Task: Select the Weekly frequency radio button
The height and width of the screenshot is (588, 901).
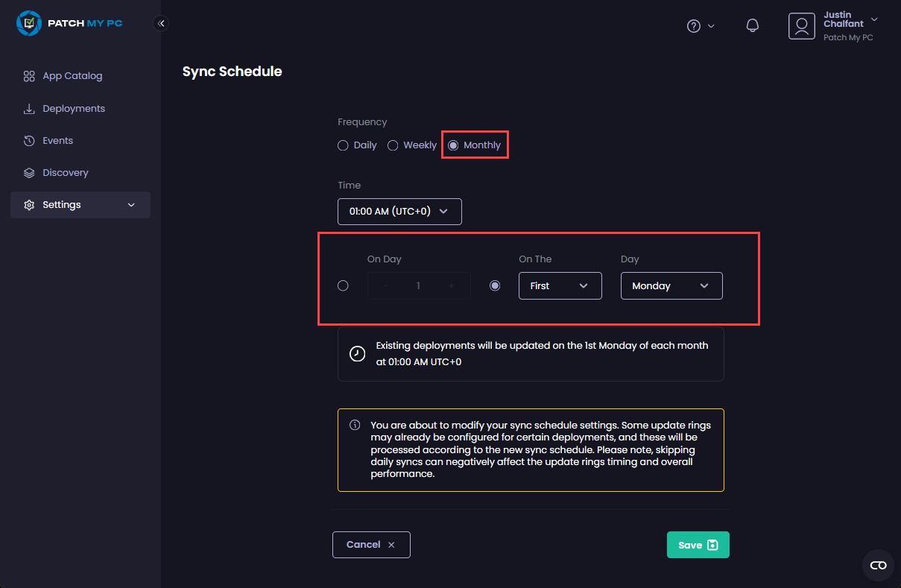Action: (393, 145)
